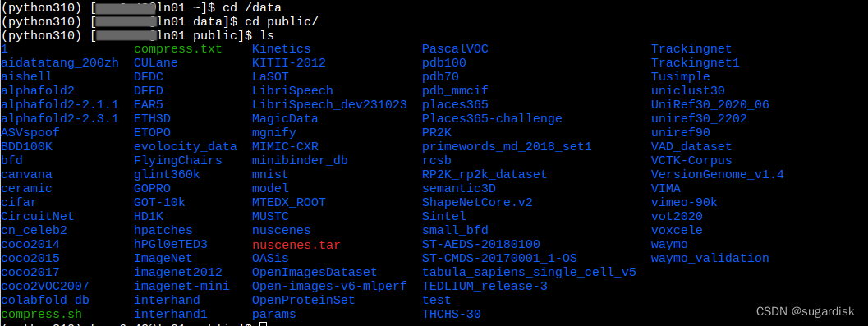Screen dimensions: 868x326
Task: Click the PascalVOC directory entry
Action: (455, 49)
